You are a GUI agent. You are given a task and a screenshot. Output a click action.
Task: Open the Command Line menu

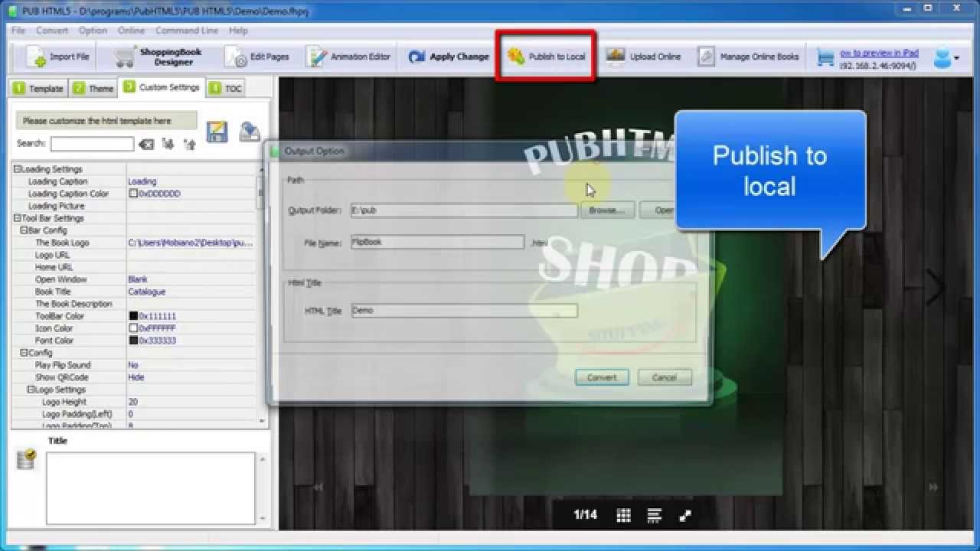pyautogui.click(x=187, y=31)
